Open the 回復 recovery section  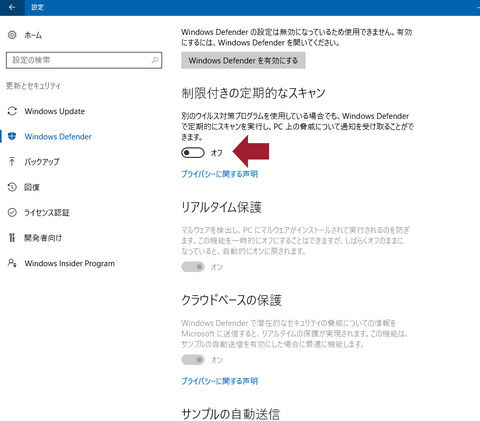click(32, 187)
